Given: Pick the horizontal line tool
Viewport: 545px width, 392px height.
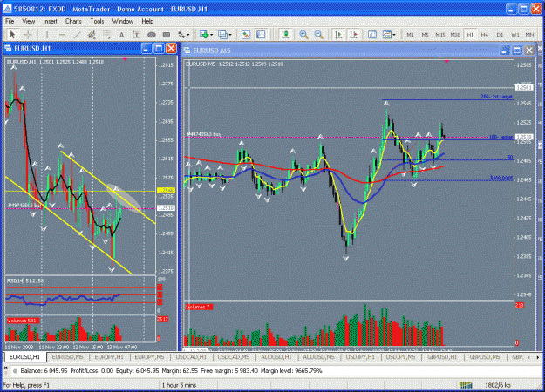Looking at the screenshot, I should (62, 34).
